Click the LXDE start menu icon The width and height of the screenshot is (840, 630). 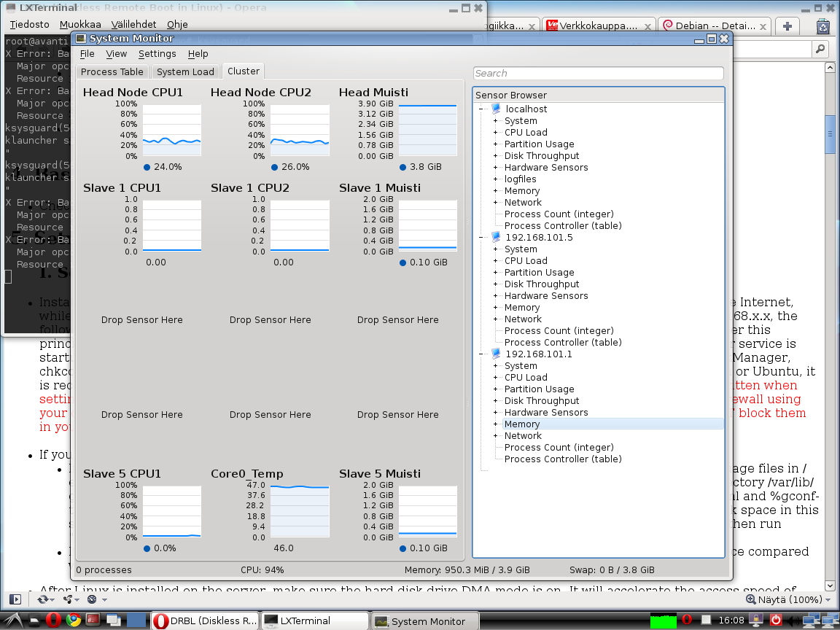point(15,621)
